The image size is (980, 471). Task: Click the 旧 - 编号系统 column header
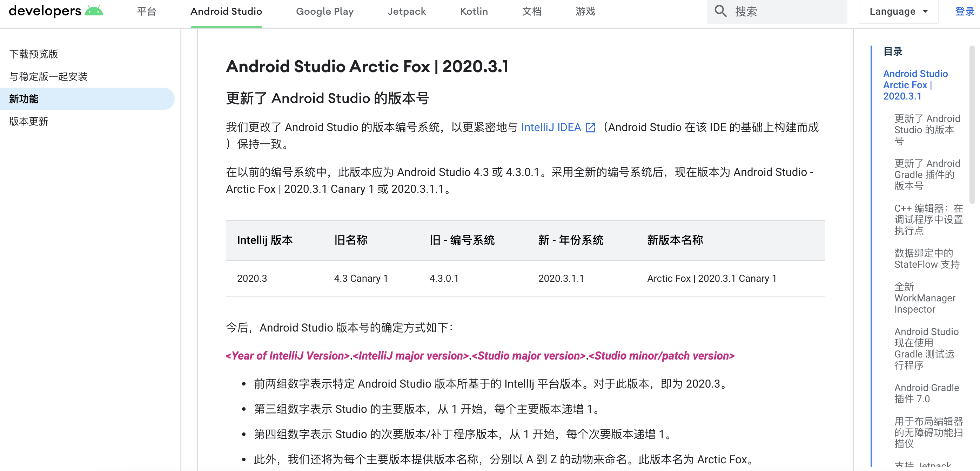coord(462,240)
